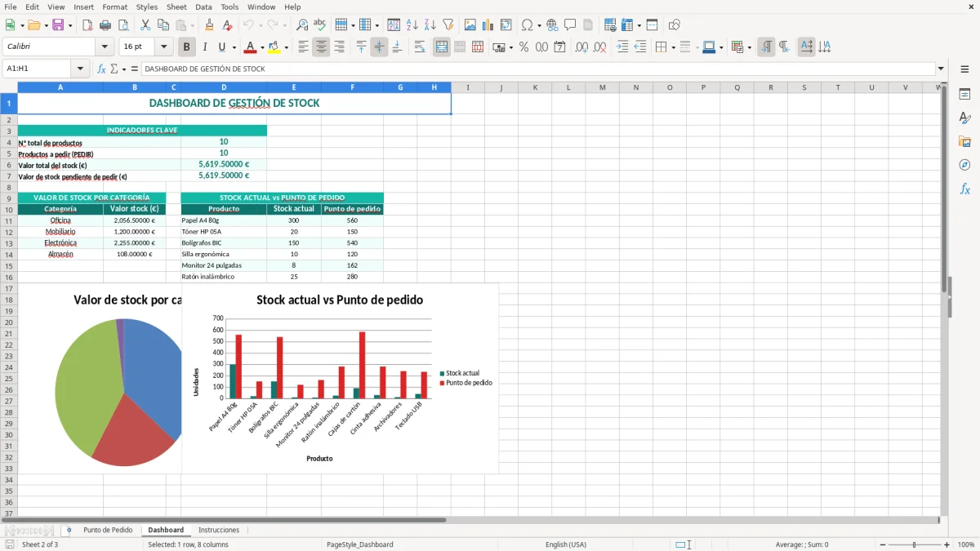Open underline style dropdown arrow
Viewport: 980px width, 551px height.
233,47
